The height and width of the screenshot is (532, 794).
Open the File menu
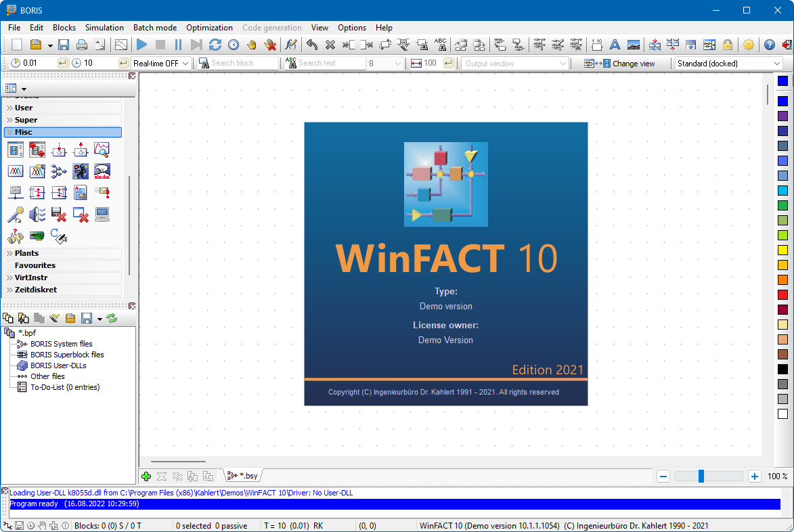(14, 27)
